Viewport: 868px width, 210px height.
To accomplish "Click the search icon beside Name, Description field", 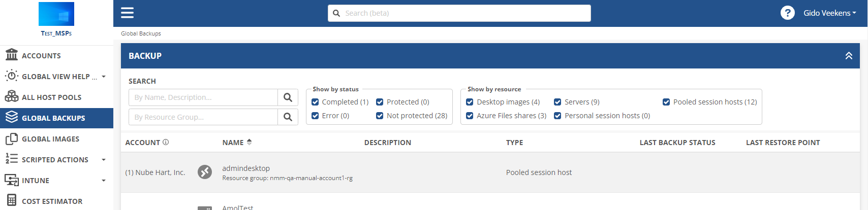I will click(x=288, y=97).
